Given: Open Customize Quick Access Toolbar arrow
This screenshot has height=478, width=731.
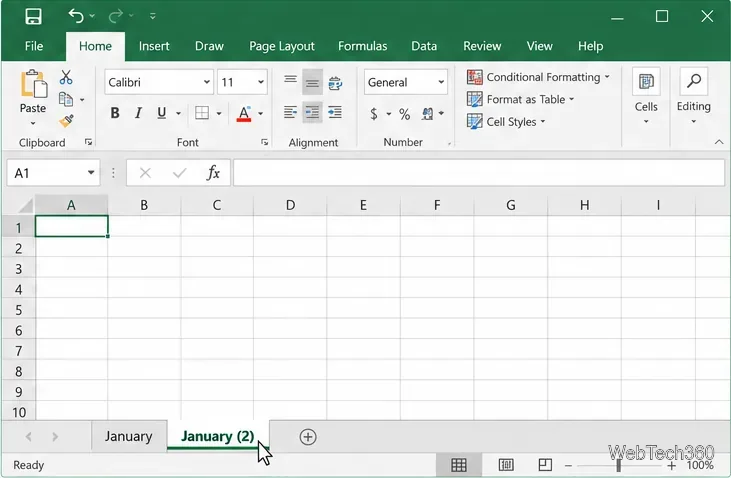Looking at the screenshot, I should click(x=152, y=16).
